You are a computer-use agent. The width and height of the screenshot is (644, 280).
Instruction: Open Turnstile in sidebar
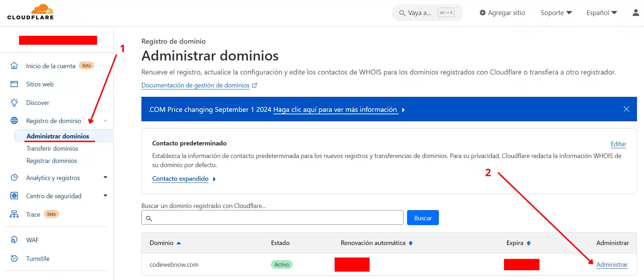click(x=38, y=258)
